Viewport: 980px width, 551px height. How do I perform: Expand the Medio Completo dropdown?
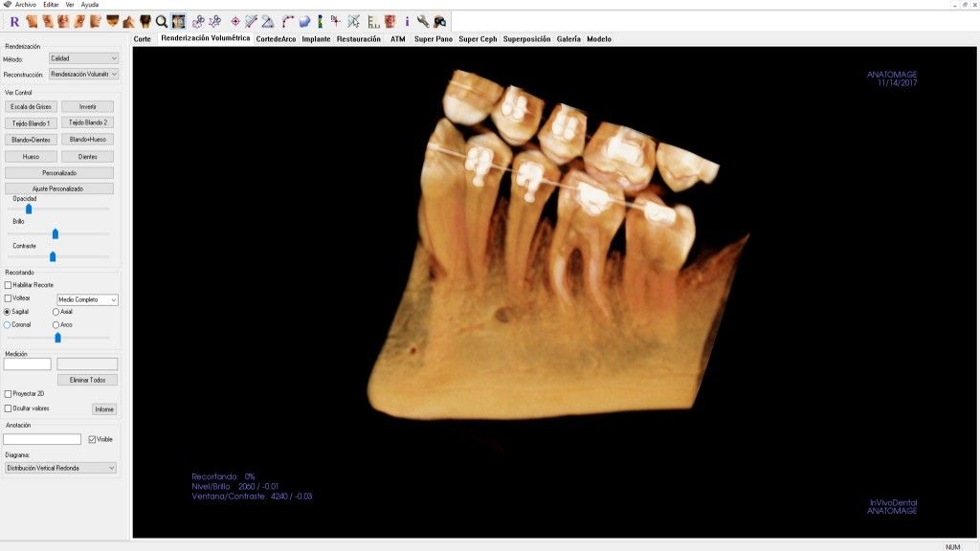point(87,299)
